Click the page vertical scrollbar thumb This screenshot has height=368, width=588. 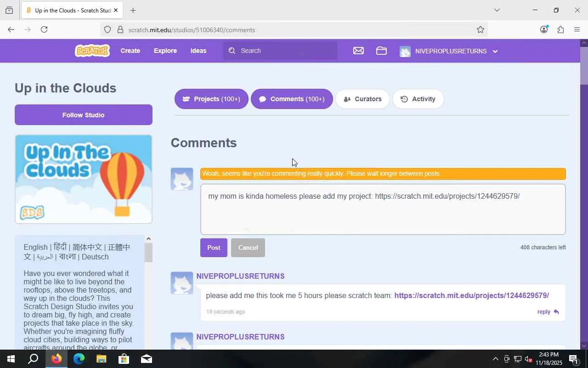click(x=584, y=66)
